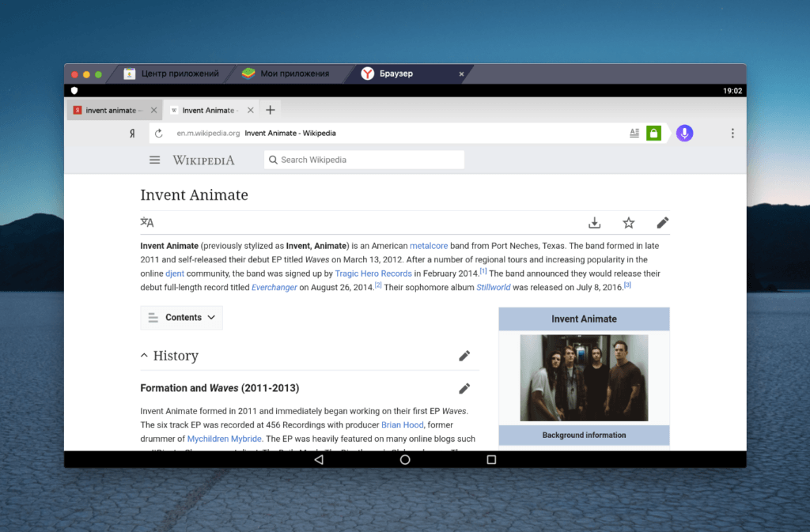Image resolution: width=810 pixels, height=532 pixels.
Task: Click the Search Wikipedia field
Action: tap(364, 160)
